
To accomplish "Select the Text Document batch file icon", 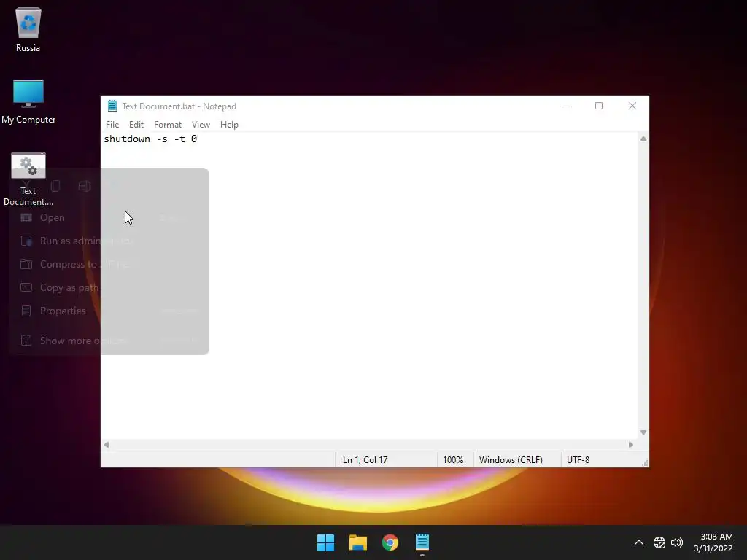I will (28, 179).
